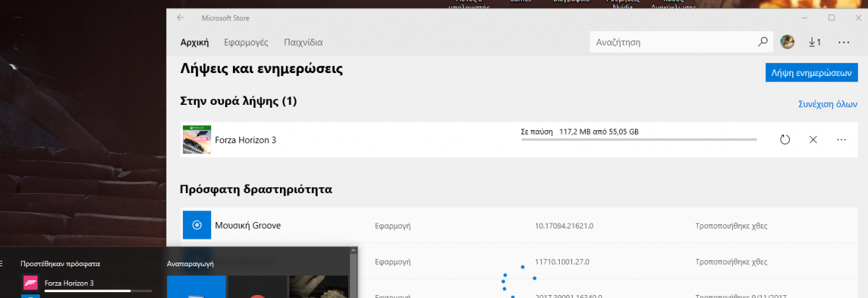This screenshot has height=298, width=868.
Task: Click the Start menu install progress bar
Action: (98, 290)
